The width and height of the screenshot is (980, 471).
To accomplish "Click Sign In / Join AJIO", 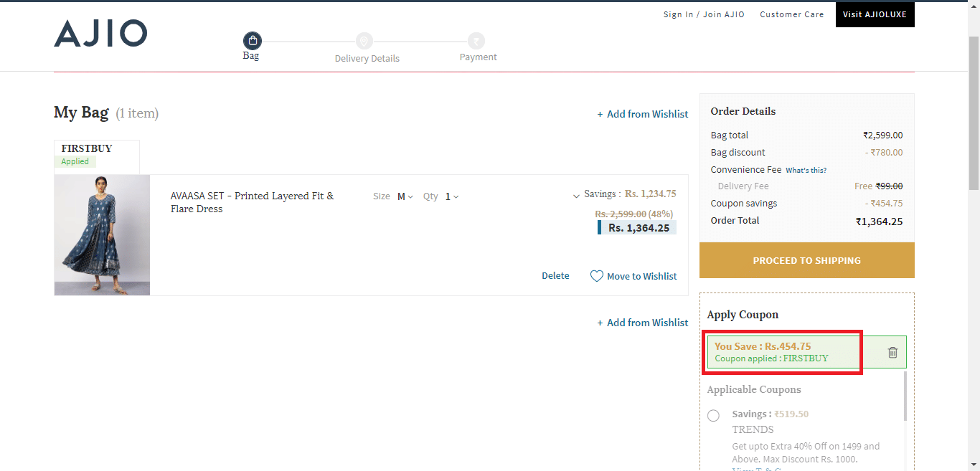I will pos(704,14).
